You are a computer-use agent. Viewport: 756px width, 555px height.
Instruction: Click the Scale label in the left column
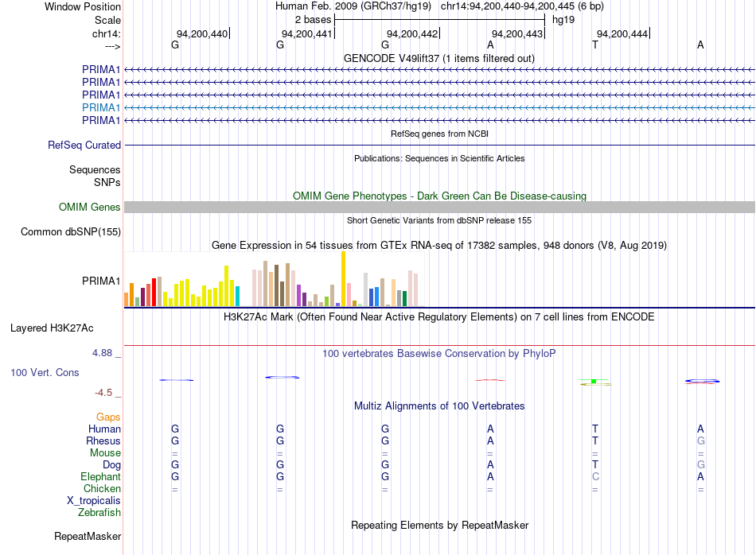[x=107, y=20]
